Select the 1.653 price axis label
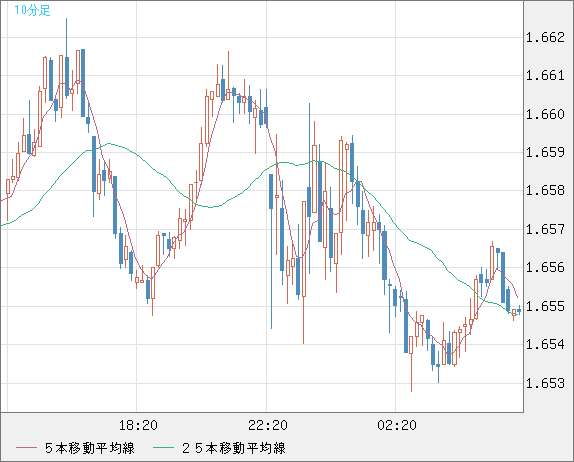The height and width of the screenshot is (462, 574). click(545, 383)
